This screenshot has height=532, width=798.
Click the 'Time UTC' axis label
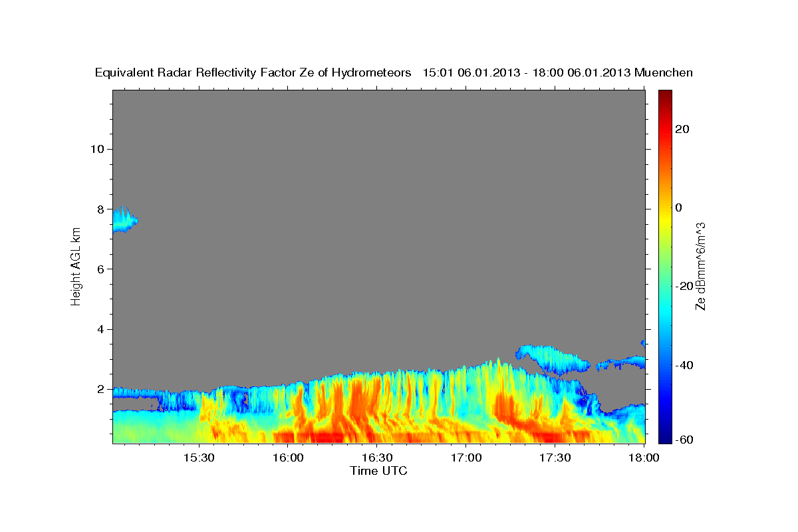click(x=379, y=471)
